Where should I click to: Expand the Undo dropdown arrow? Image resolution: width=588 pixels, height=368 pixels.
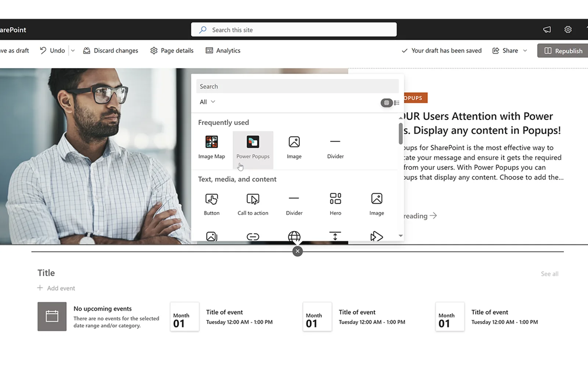73,51
